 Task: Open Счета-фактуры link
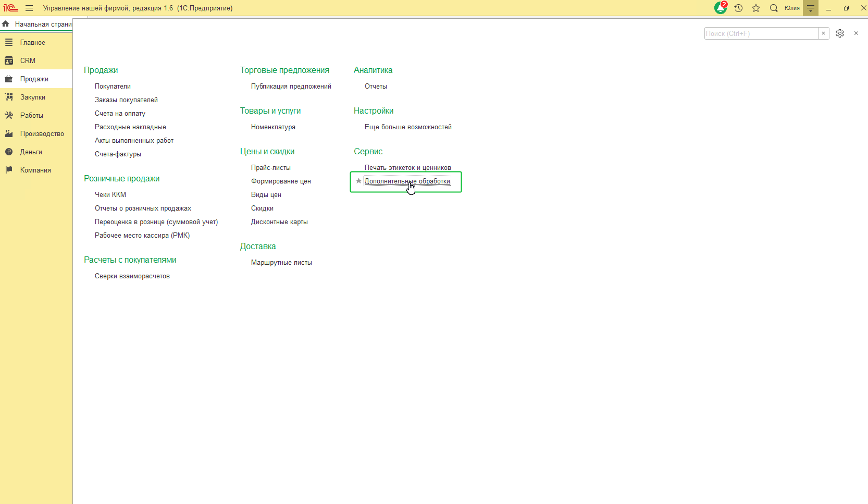pos(118,154)
